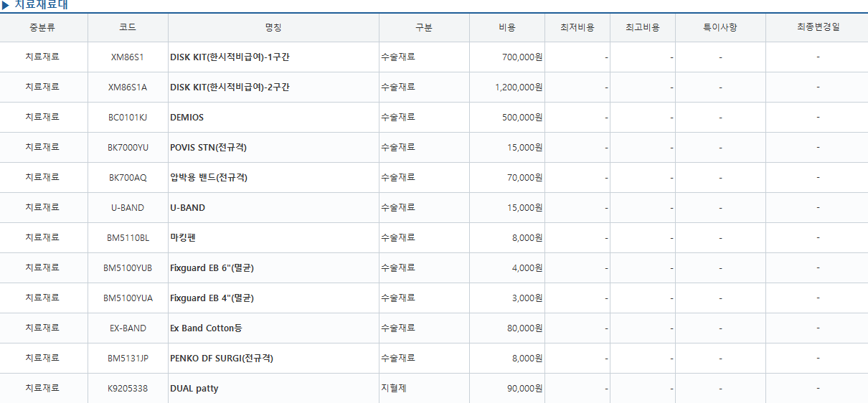Click the 최고비용 column header
Image resolution: width=868 pixels, height=403 pixels.
642,28
